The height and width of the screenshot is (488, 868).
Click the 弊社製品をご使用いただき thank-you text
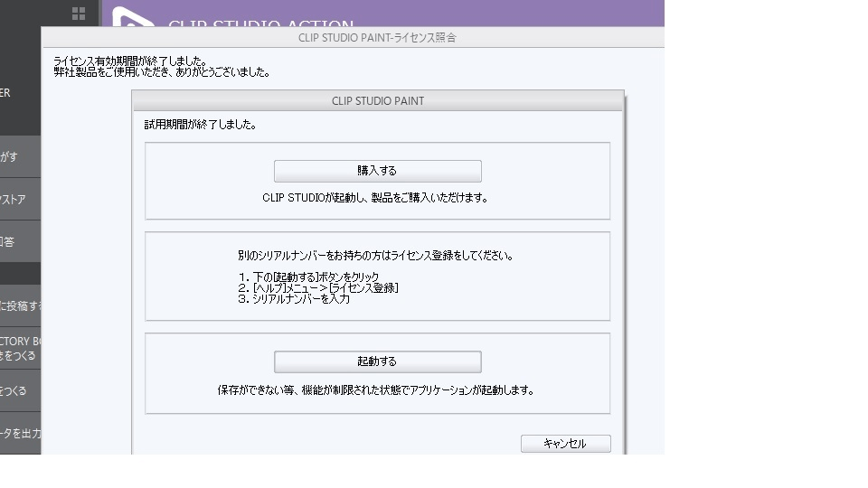coord(162,72)
